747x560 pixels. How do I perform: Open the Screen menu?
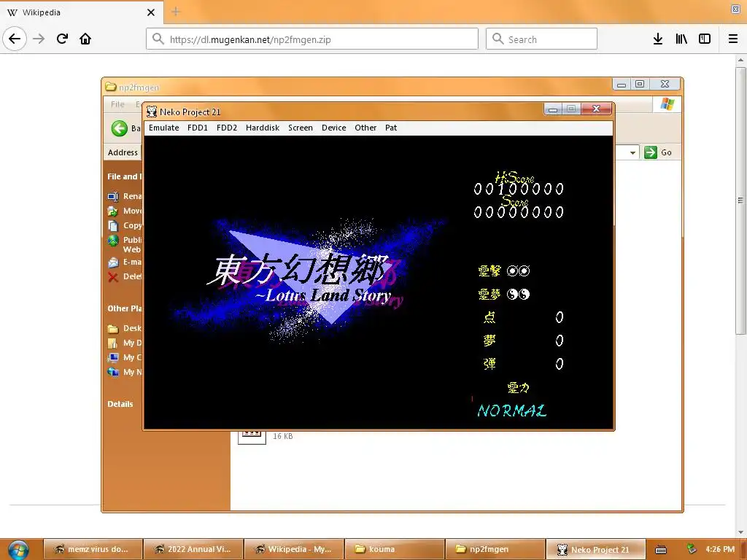(301, 128)
